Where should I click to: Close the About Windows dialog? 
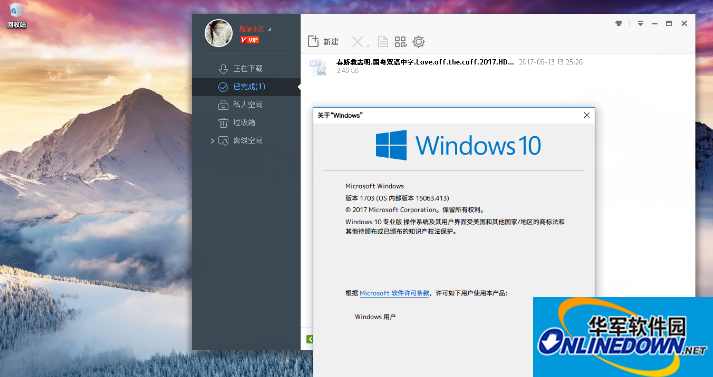coord(587,116)
